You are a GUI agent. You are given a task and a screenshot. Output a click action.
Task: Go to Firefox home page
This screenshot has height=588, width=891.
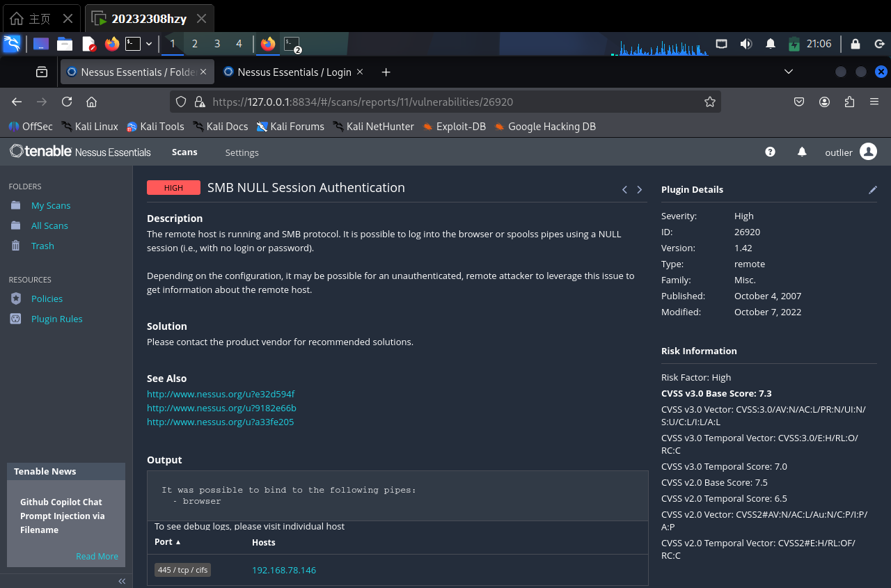[x=91, y=102]
